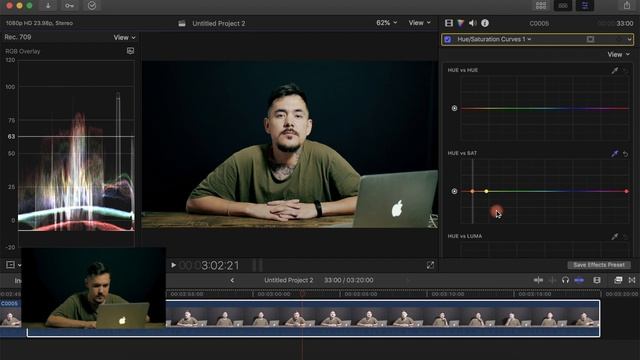The image size is (640, 360).
Task: Switch to the Audio inspector tab
Action: tap(473, 23)
